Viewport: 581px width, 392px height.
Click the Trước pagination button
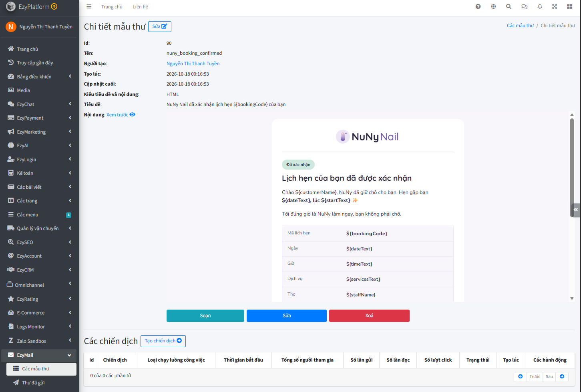(x=535, y=376)
